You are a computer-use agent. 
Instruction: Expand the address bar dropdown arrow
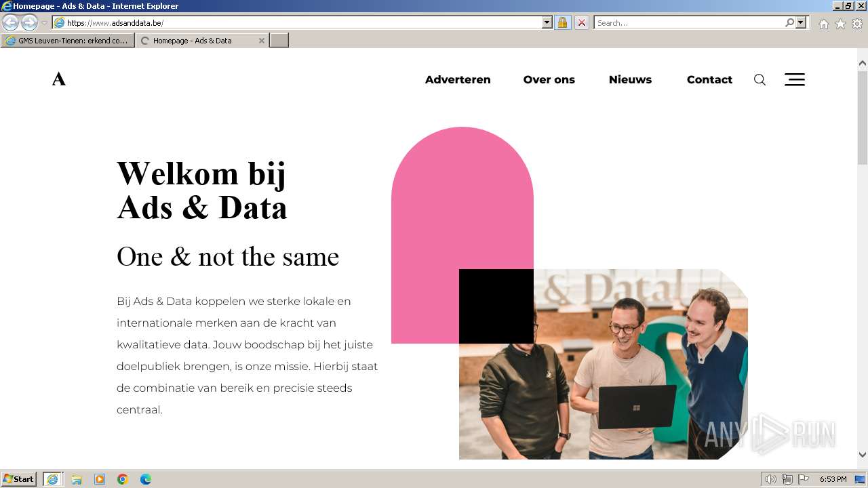click(x=547, y=22)
